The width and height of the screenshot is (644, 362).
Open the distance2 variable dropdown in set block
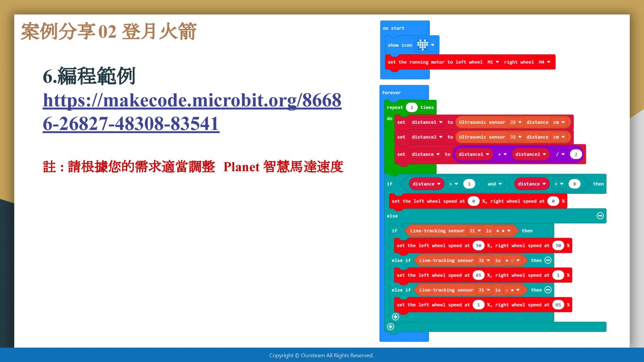tap(427, 137)
